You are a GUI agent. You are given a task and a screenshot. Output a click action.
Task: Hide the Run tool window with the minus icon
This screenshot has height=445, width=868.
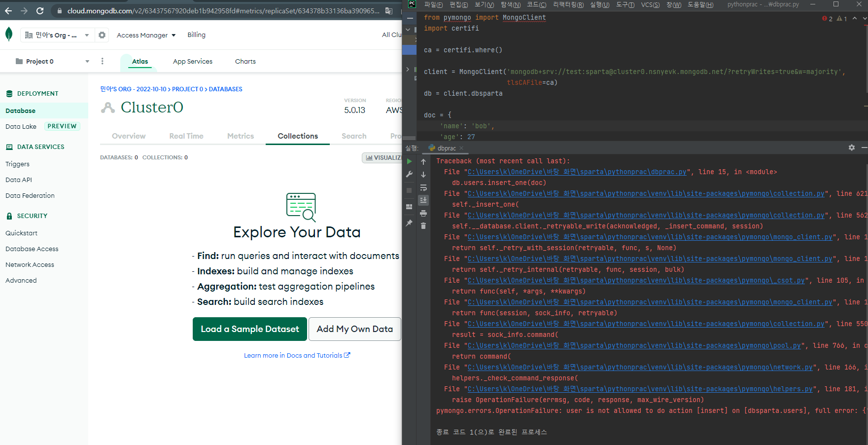pyautogui.click(x=864, y=148)
